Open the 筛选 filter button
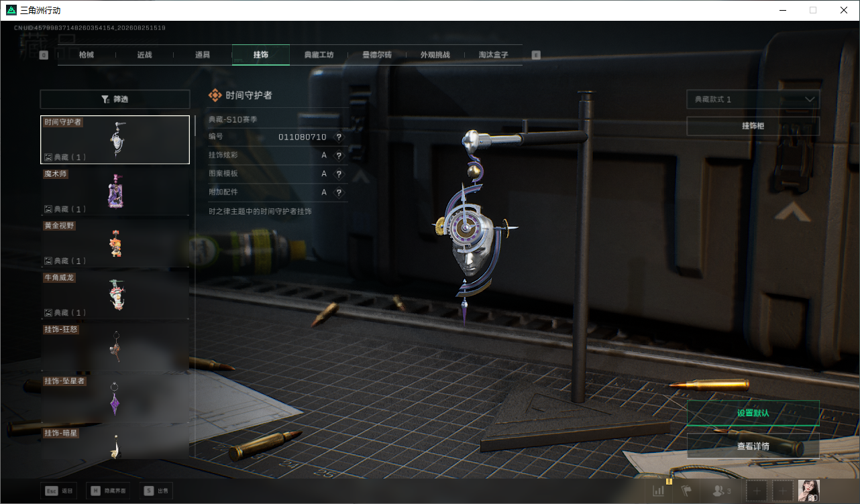The width and height of the screenshot is (860, 504). (115, 99)
